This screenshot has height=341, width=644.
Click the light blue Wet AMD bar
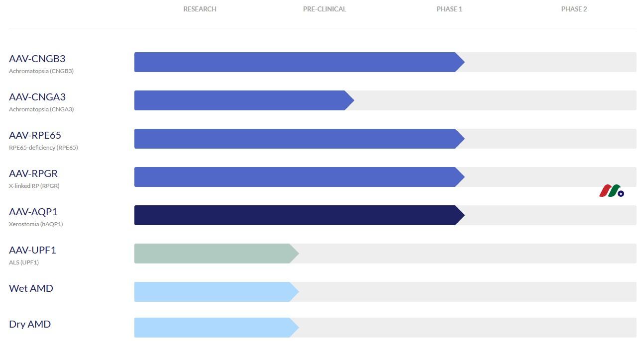(216, 292)
